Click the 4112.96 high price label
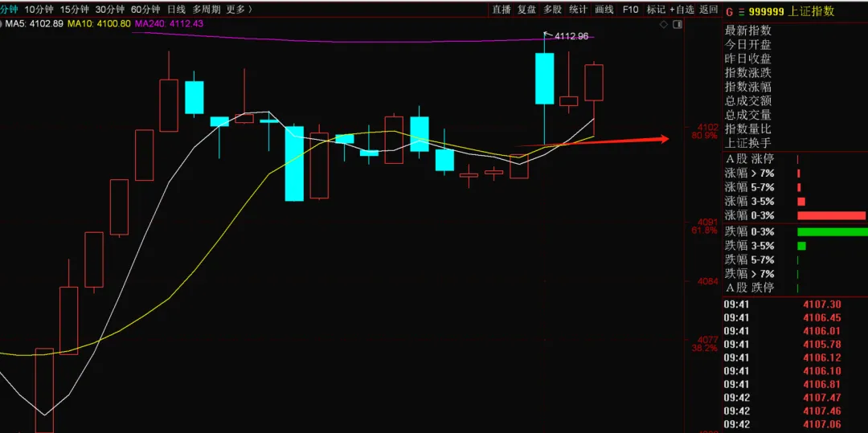This screenshot has height=433, width=868. point(571,36)
